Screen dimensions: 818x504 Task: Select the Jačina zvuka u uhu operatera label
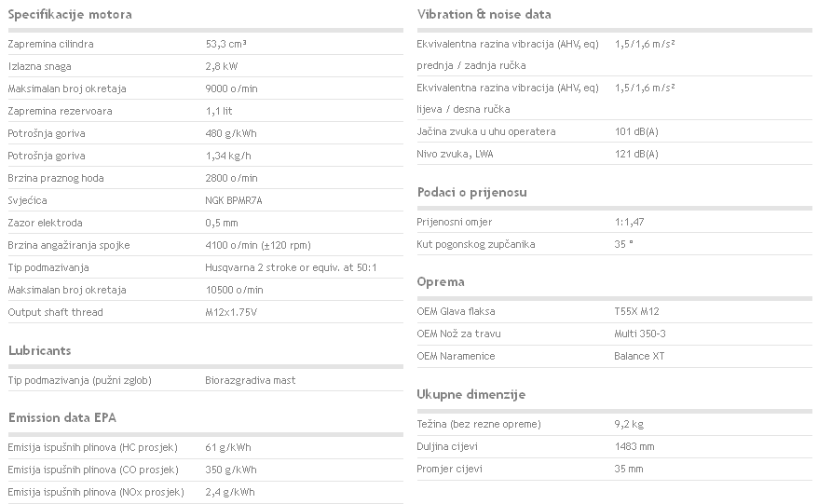point(486,131)
